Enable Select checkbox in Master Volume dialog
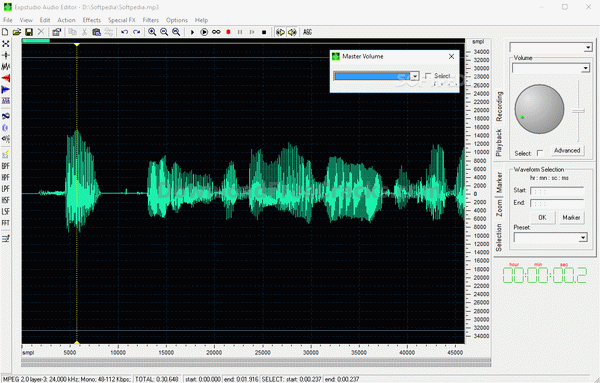600x383 pixels. pyautogui.click(x=428, y=76)
